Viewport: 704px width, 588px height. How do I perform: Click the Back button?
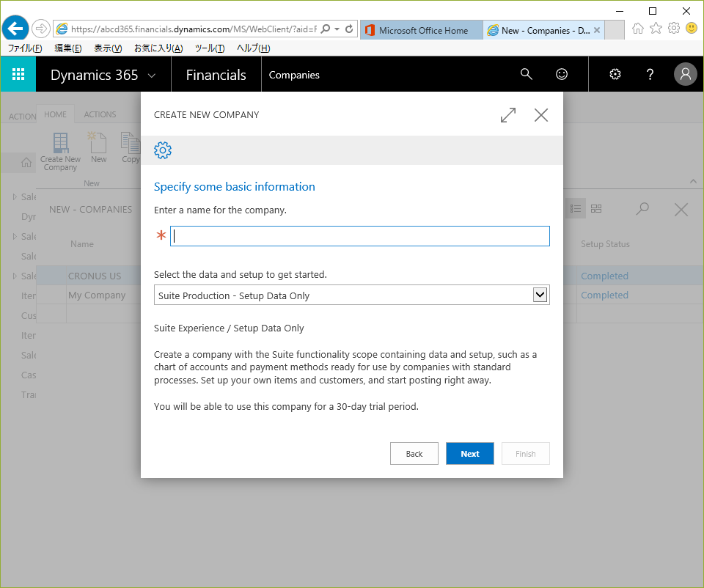pos(414,453)
